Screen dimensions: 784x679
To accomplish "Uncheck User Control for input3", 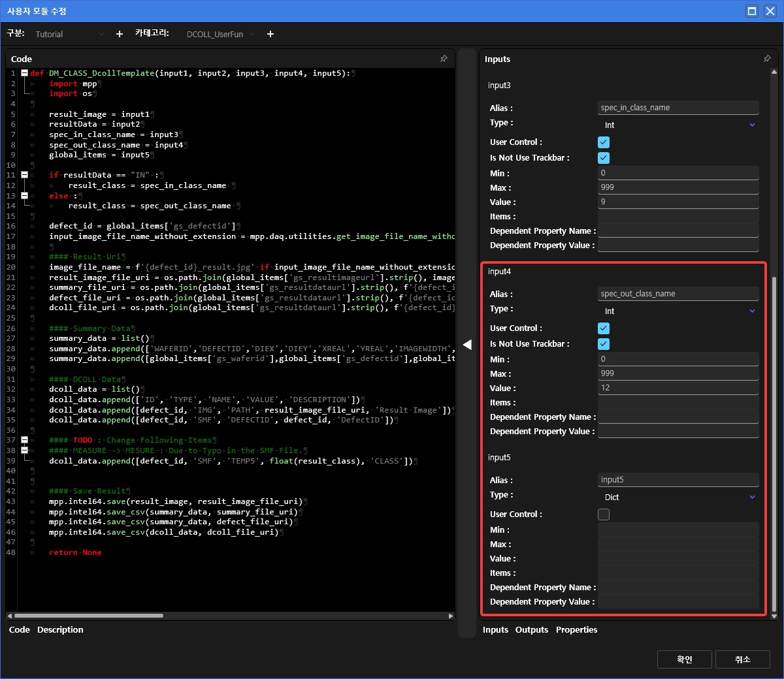I will pos(604,142).
